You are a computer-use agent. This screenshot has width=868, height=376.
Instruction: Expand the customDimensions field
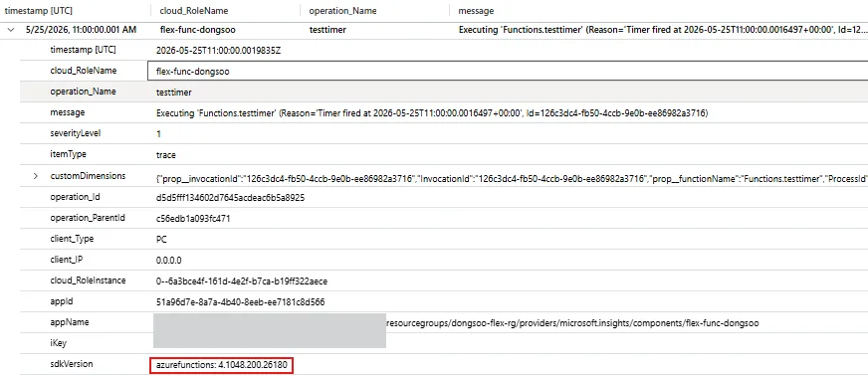[36, 176]
